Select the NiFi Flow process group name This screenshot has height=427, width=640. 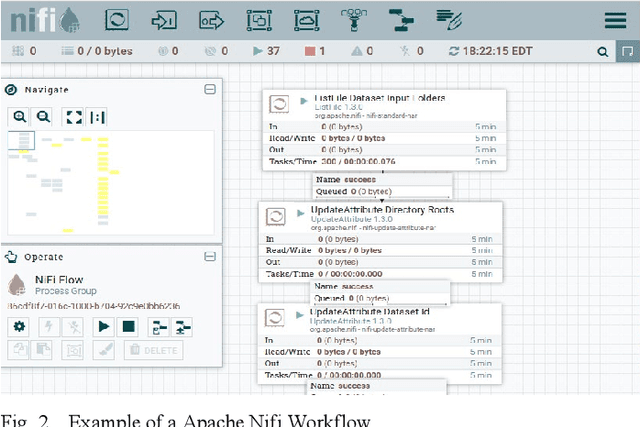(x=59, y=280)
